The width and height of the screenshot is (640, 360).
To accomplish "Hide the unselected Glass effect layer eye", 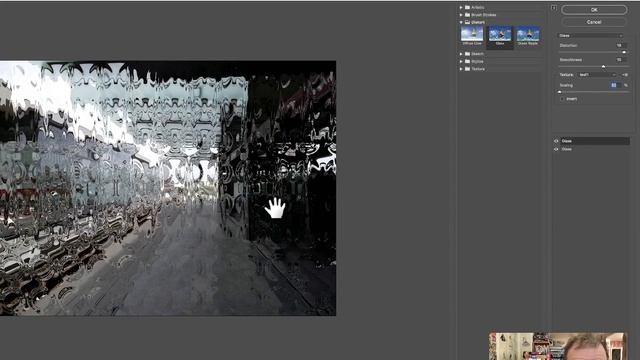I will click(556, 149).
